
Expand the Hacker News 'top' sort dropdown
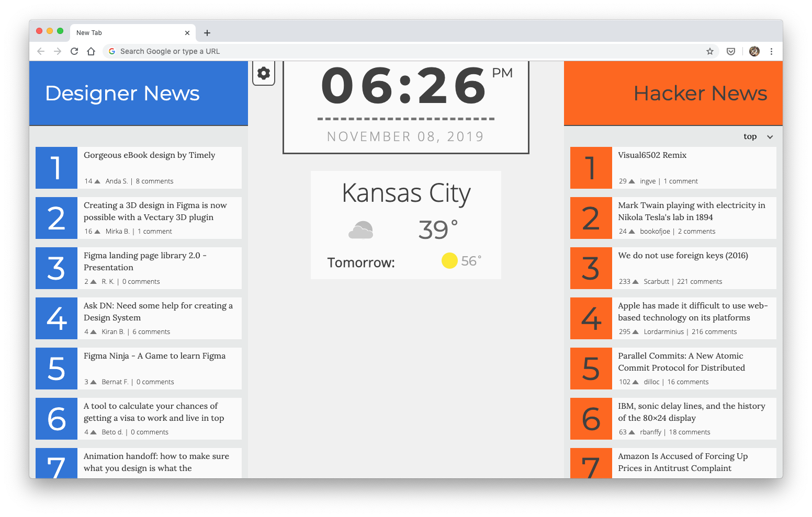pos(758,136)
